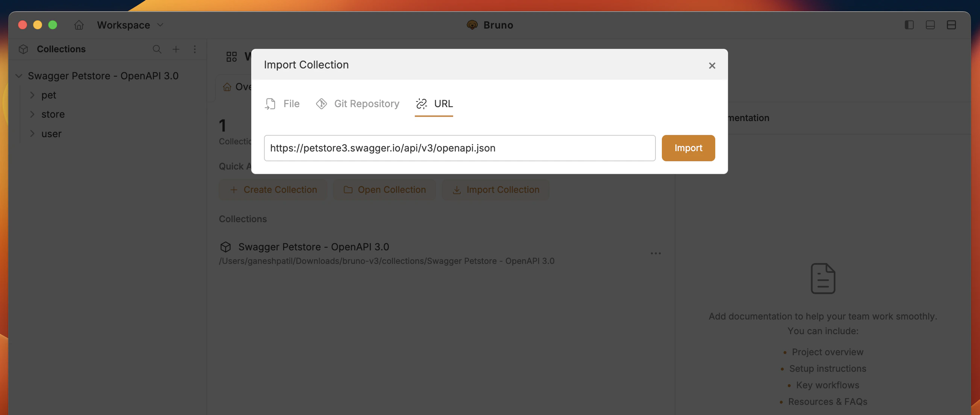
Task: Create a new collection via the plus icon
Action: [176, 49]
